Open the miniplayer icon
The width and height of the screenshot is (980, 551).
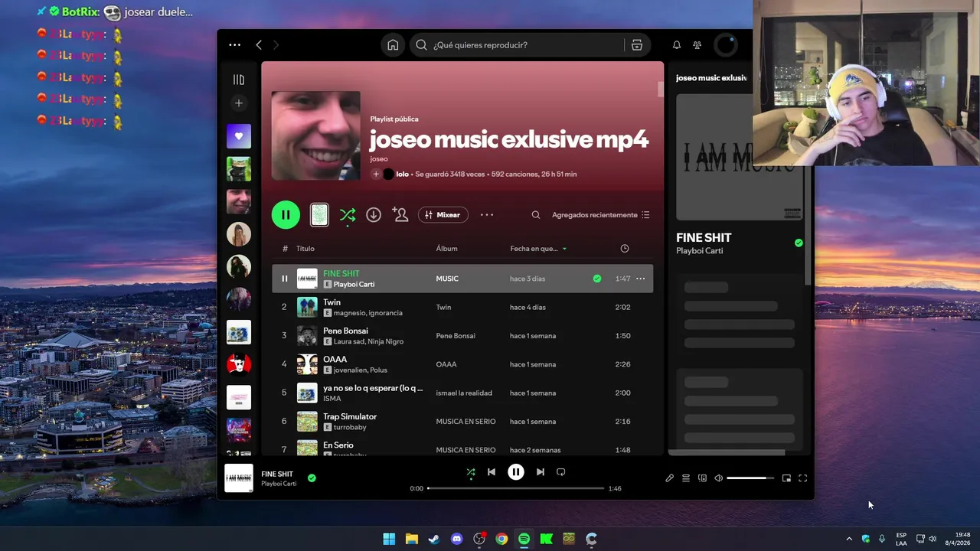[786, 478]
